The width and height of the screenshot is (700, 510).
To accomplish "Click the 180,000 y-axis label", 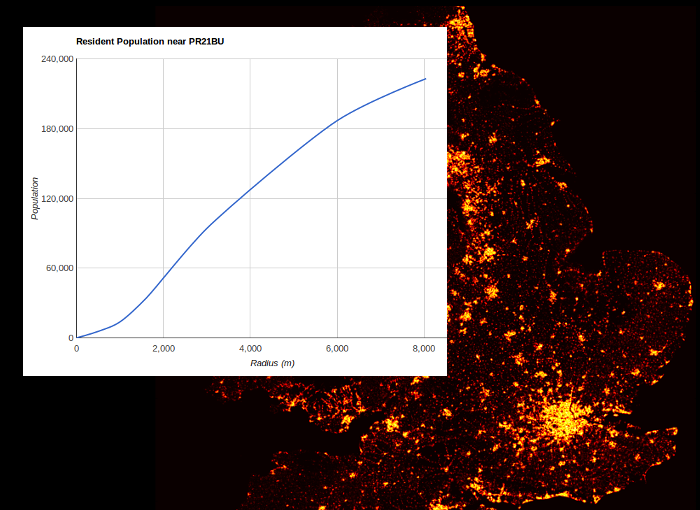I will pyautogui.click(x=57, y=129).
